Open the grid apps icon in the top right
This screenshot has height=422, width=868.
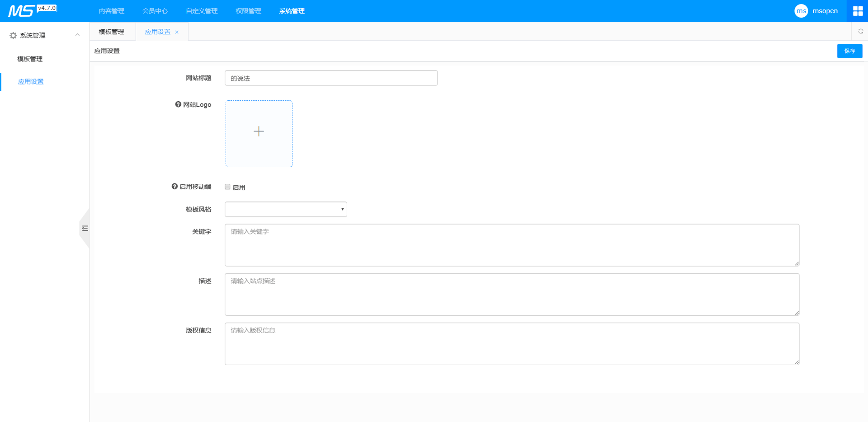tap(858, 11)
